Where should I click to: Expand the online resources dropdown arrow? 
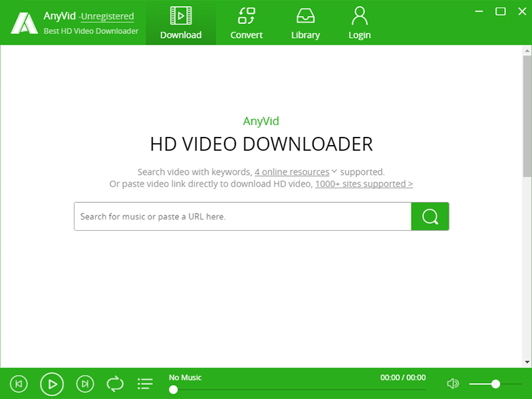(334, 172)
